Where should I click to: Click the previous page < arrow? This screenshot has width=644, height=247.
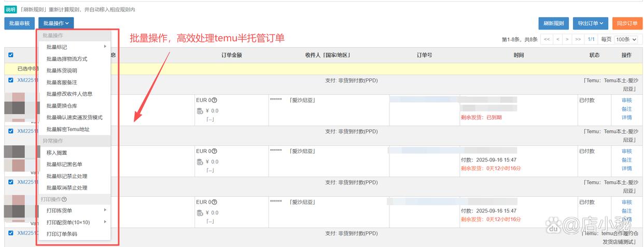(557, 39)
